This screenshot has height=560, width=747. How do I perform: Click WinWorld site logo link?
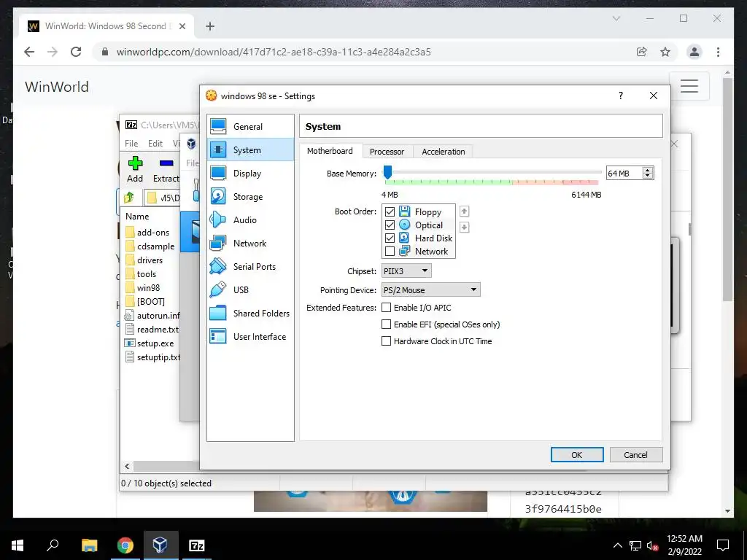[x=57, y=87]
